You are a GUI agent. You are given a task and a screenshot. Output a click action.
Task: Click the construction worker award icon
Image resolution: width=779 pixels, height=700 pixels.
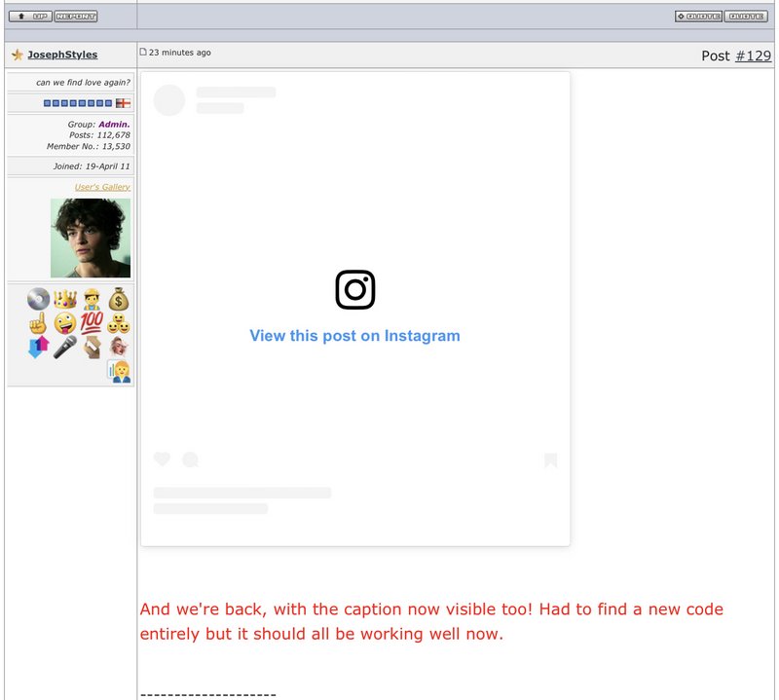pos(92,299)
